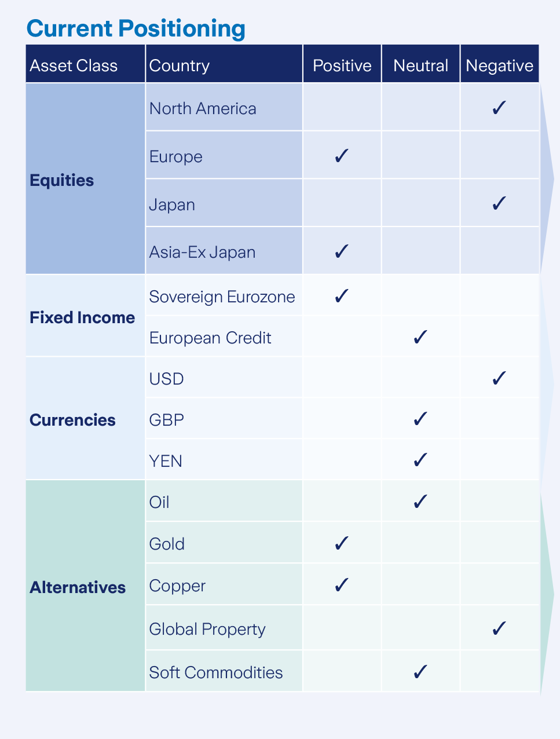The height and width of the screenshot is (739, 560).
Task: Click the European Credit Neutral checkmark
Action: click(420, 336)
